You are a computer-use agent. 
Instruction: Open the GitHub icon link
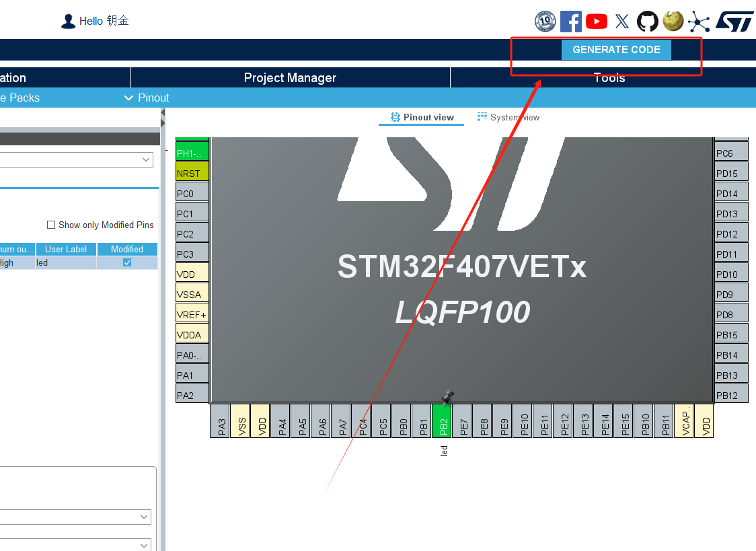[x=647, y=22]
